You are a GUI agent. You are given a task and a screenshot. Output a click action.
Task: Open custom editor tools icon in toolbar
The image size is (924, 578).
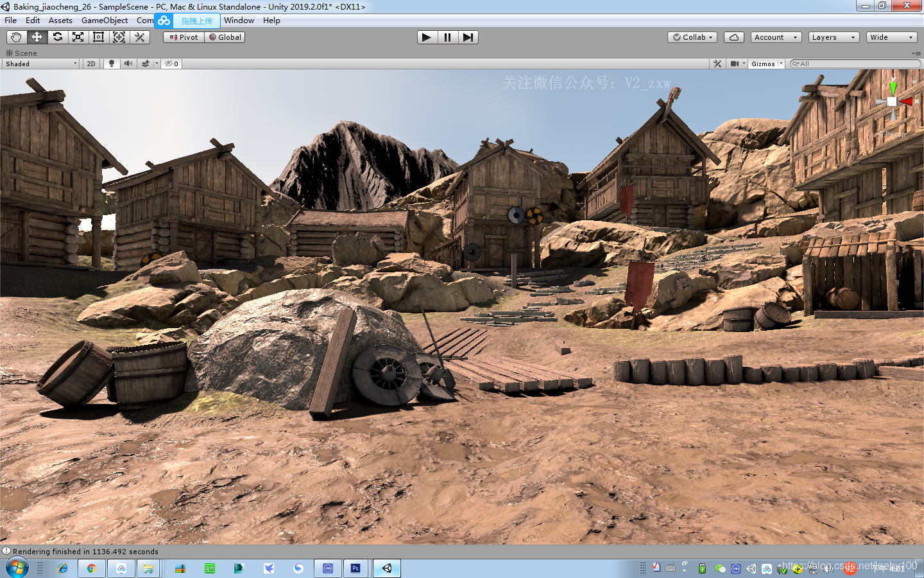pyautogui.click(x=139, y=37)
